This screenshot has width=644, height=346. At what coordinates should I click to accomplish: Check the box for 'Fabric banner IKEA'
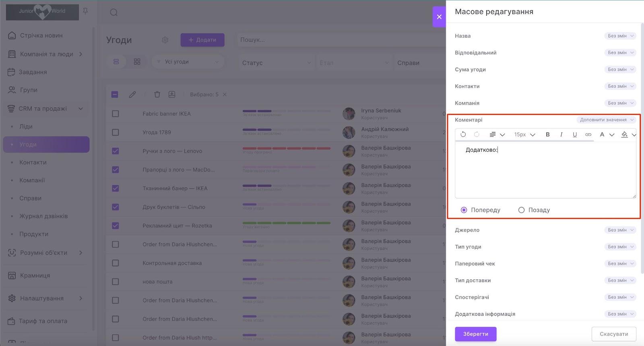(116, 114)
